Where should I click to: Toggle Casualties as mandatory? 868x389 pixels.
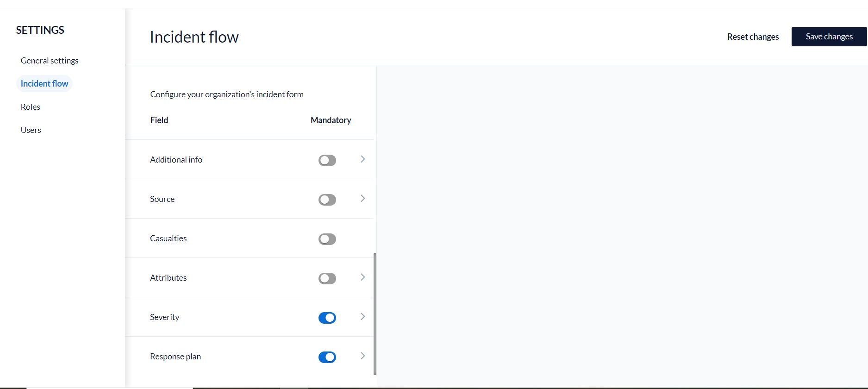327,239
